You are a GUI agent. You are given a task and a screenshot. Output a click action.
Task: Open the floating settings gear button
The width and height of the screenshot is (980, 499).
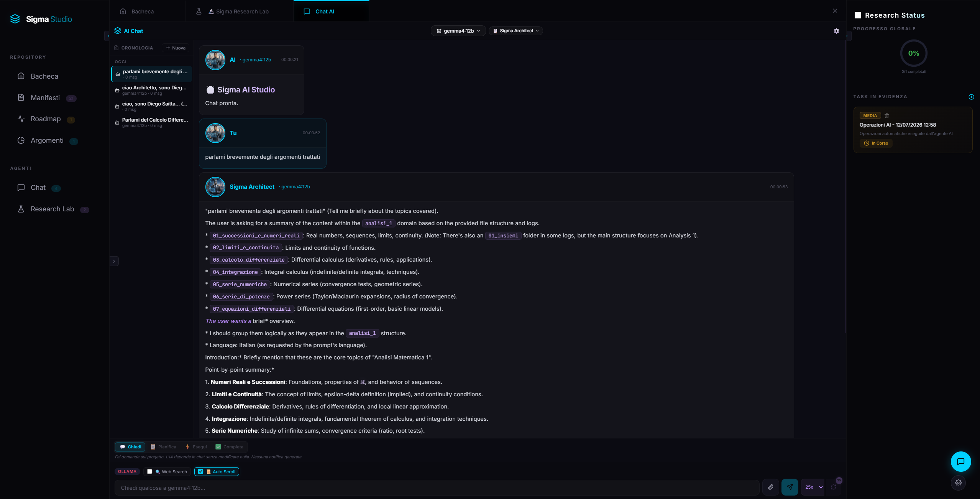pyautogui.click(x=958, y=483)
